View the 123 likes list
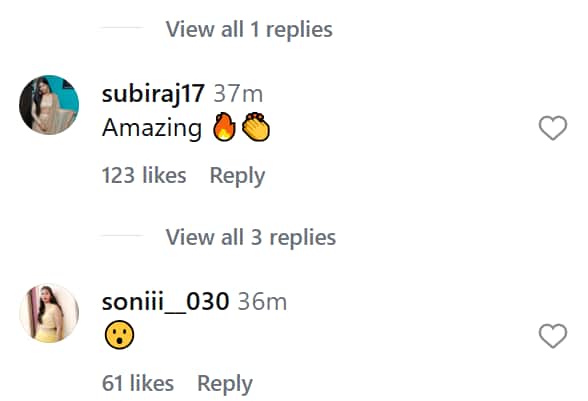The height and width of the screenshot is (401, 588). click(x=144, y=175)
